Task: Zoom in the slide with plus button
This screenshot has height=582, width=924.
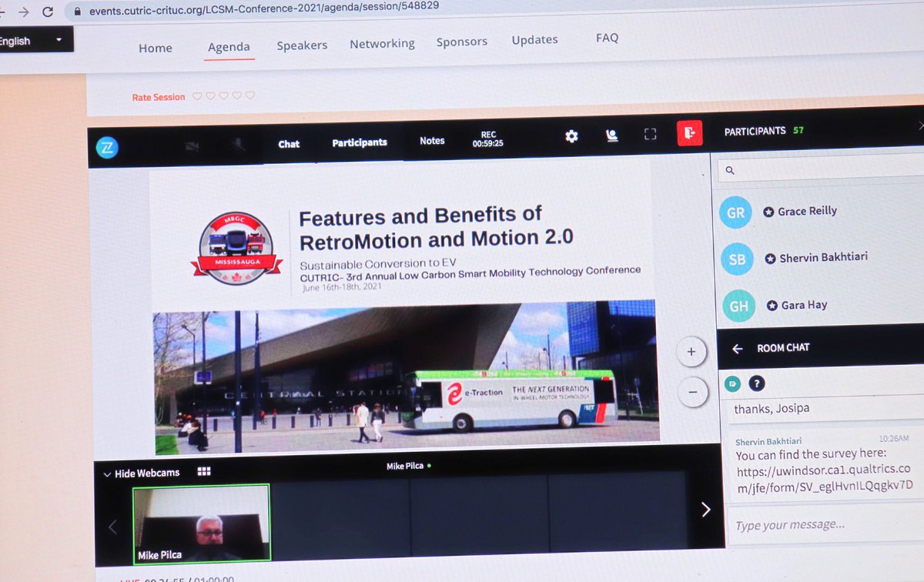Action: pyautogui.click(x=691, y=353)
